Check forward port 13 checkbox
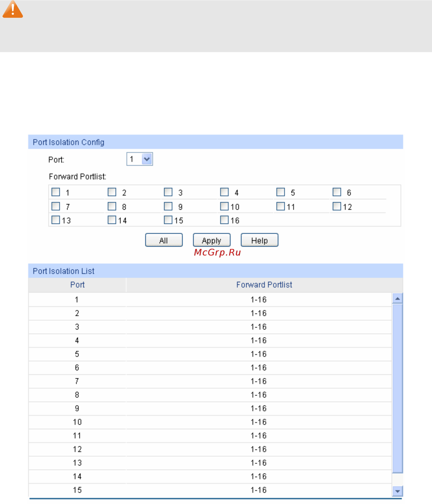432x504 pixels. (56, 220)
